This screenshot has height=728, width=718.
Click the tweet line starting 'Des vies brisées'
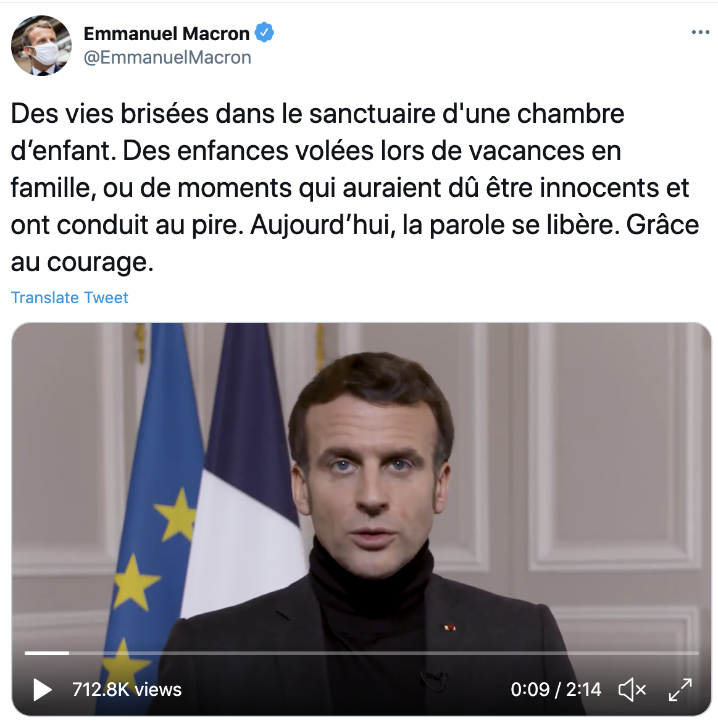pyautogui.click(x=317, y=114)
